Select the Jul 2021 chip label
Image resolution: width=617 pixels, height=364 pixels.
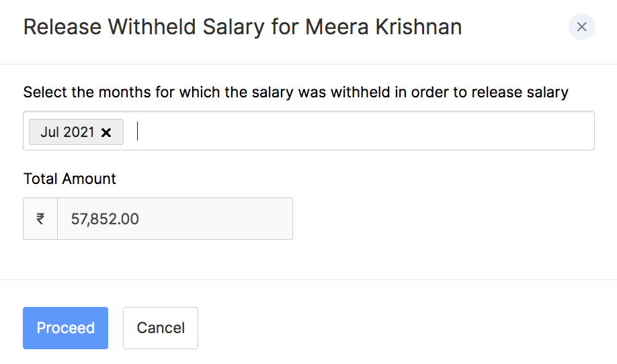(67, 132)
